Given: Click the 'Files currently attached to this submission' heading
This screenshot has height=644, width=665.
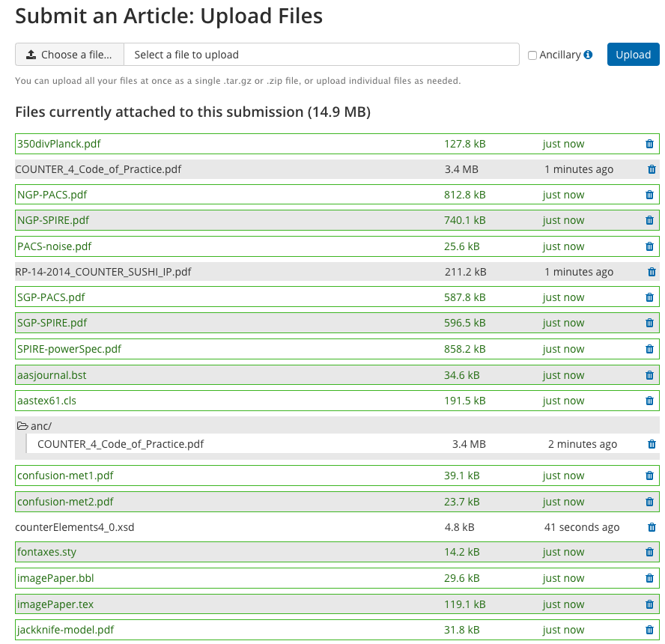Looking at the screenshot, I should click(193, 112).
